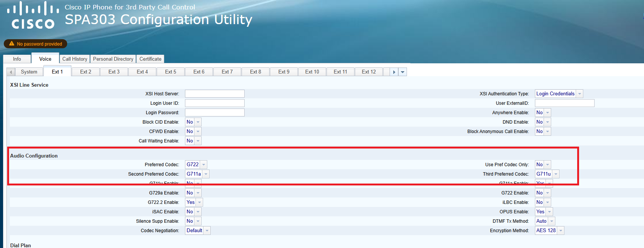The image size is (644, 248).
Task: Switch to the Ext 12 sub-tab
Action: [x=369, y=72]
